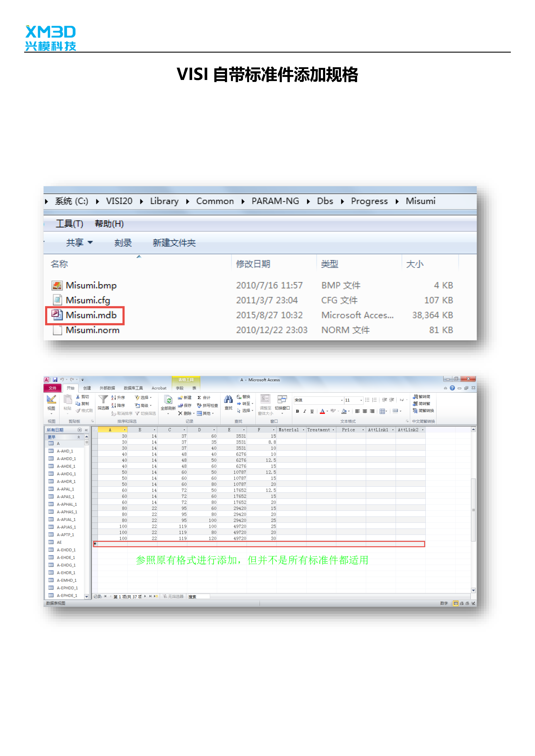Toggle Bold formatting button
Image resolution: width=535 pixels, height=756 pixels.
(298, 411)
